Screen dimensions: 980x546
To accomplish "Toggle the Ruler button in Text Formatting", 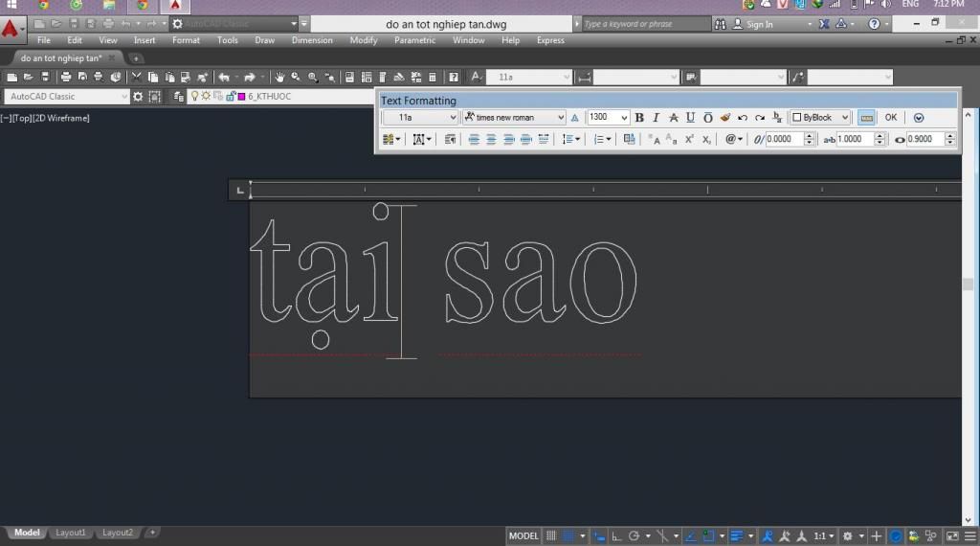I will pyautogui.click(x=866, y=118).
